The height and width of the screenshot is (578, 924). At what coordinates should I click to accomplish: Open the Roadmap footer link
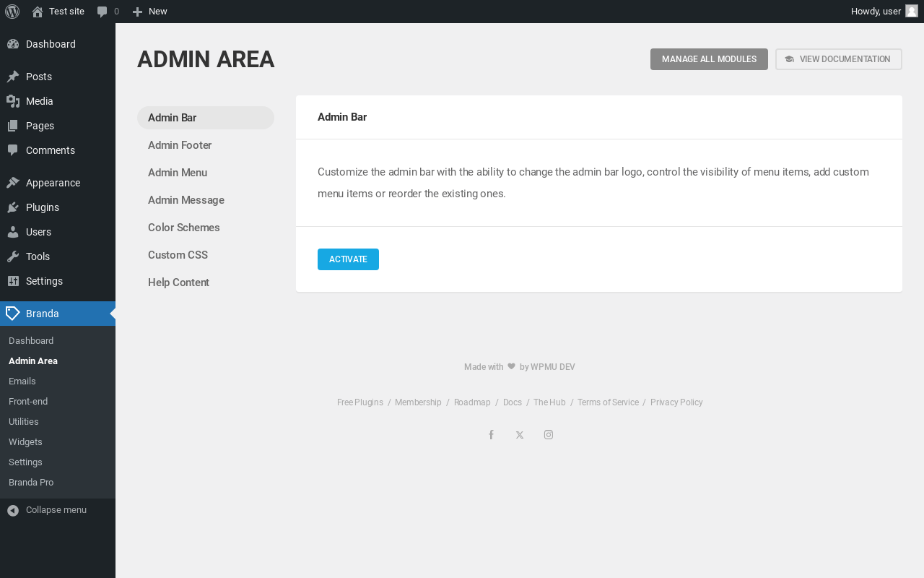click(472, 402)
